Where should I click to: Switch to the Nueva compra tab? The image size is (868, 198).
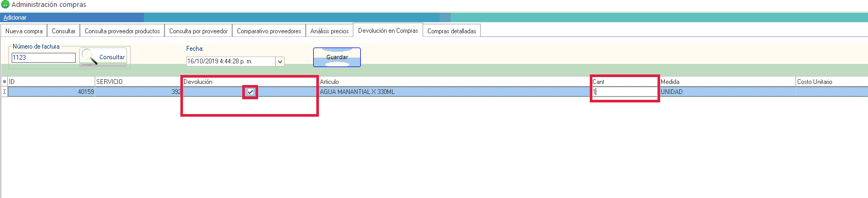24,31
